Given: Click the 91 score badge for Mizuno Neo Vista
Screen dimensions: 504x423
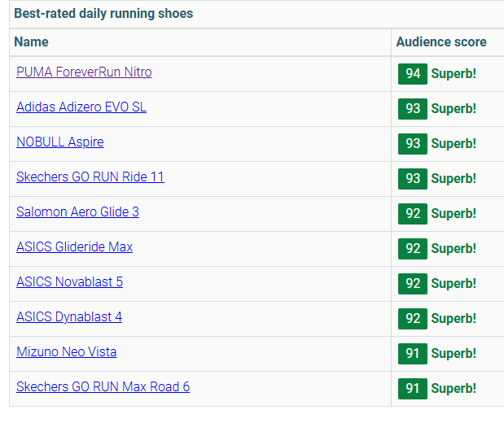Looking at the screenshot, I should pos(413,354).
